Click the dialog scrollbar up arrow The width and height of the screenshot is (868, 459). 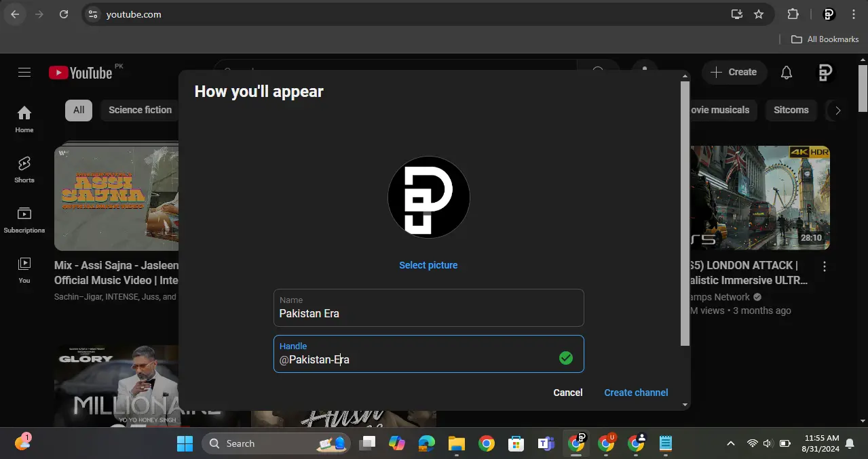pos(685,76)
